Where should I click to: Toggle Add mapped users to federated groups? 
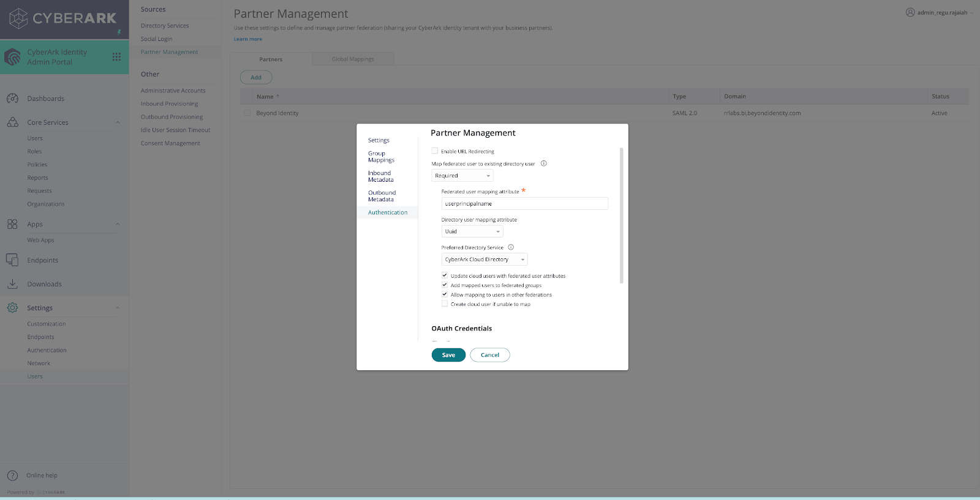click(x=445, y=285)
